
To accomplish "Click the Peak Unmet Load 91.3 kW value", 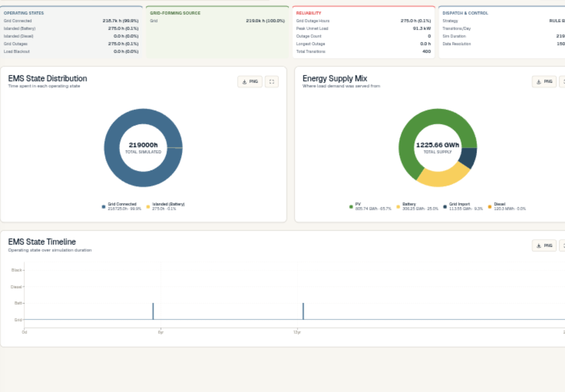I will pos(422,28).
